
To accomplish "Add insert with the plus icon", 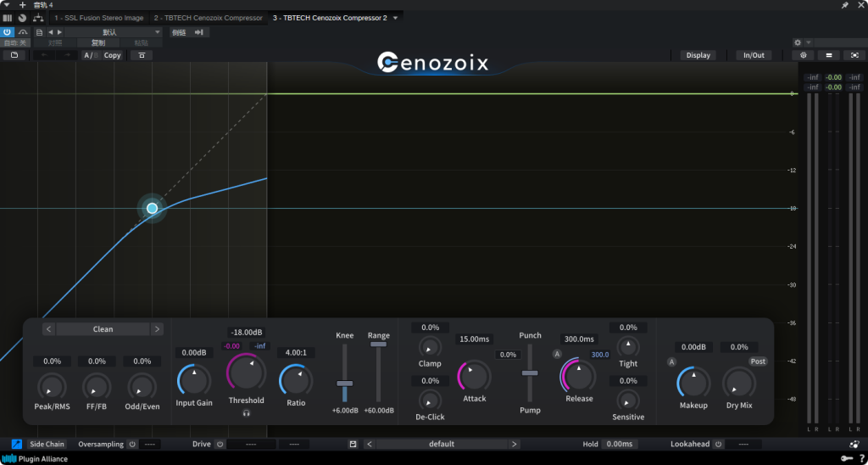I will click(x=23, y=5).
